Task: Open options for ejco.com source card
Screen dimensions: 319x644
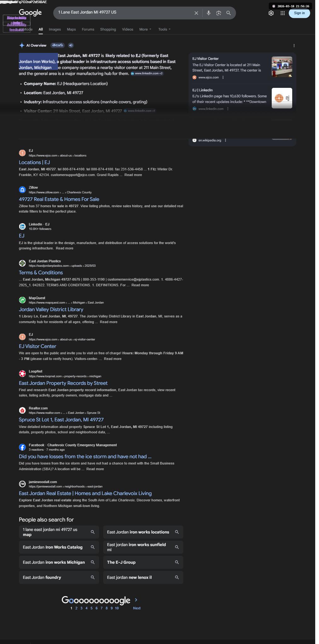Action: tap(223, 77)
